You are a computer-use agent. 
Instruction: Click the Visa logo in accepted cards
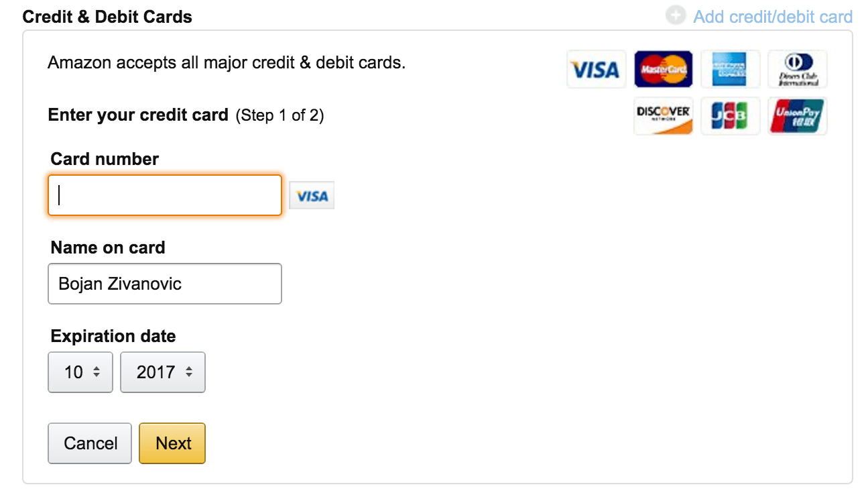[x=595, y=68]
